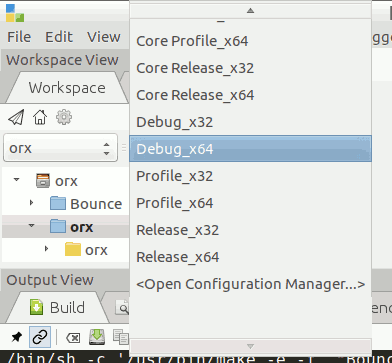The width and height of the screenshot is (392, 363).
Task: Choose Release_x64 configuration
Action: tap(250, 257)
